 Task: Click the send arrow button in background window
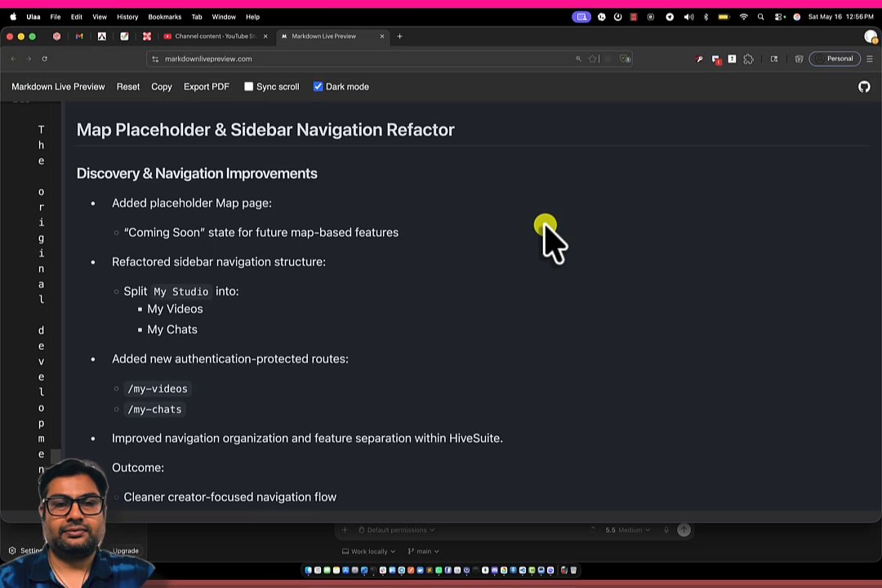pos(684,530)
